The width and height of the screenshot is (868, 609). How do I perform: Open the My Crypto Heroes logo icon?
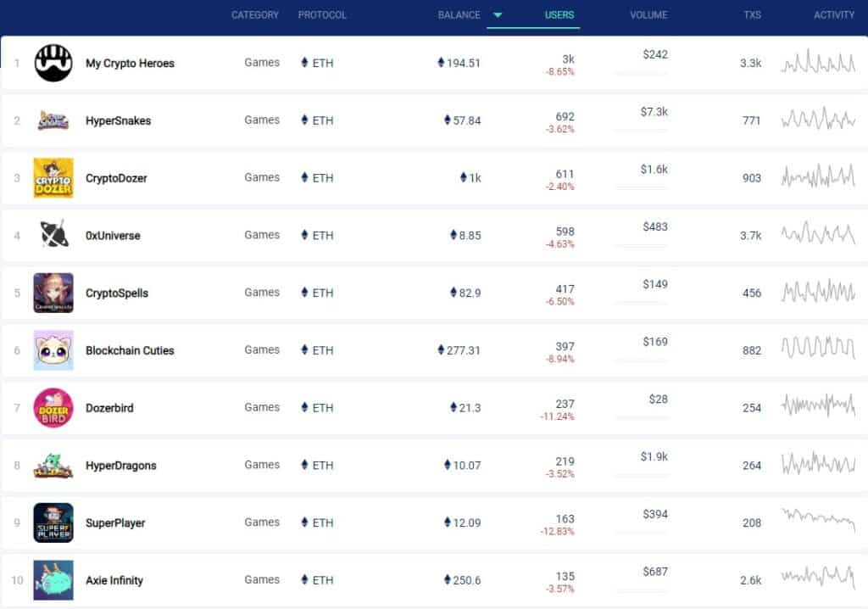click(x=53, y=63)
